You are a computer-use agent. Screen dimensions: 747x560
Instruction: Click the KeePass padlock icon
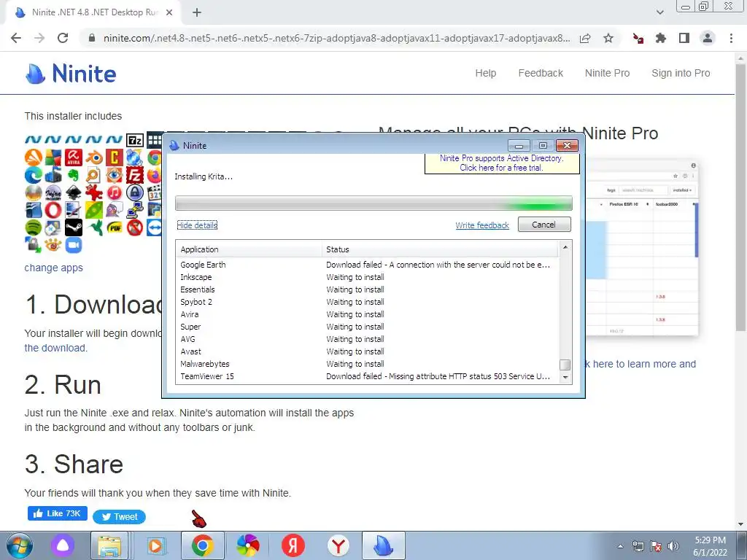click(135, 192)
